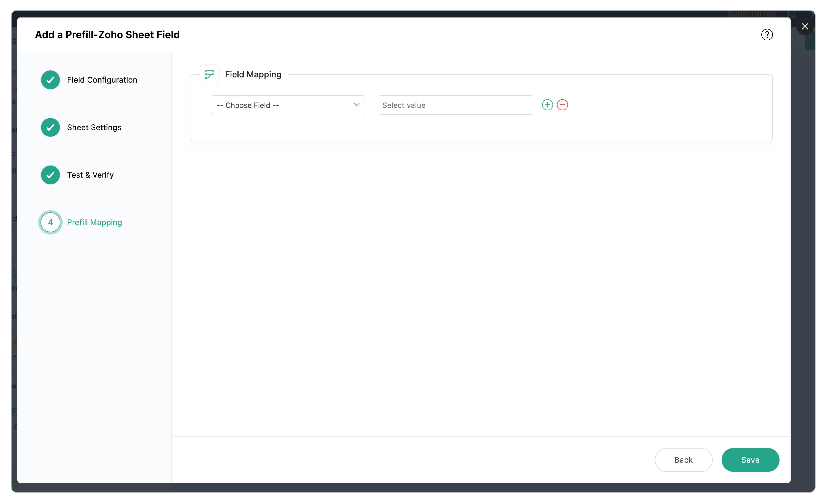Go to the Sheet Settings step

pyautogui.click(x=94, y=128)
